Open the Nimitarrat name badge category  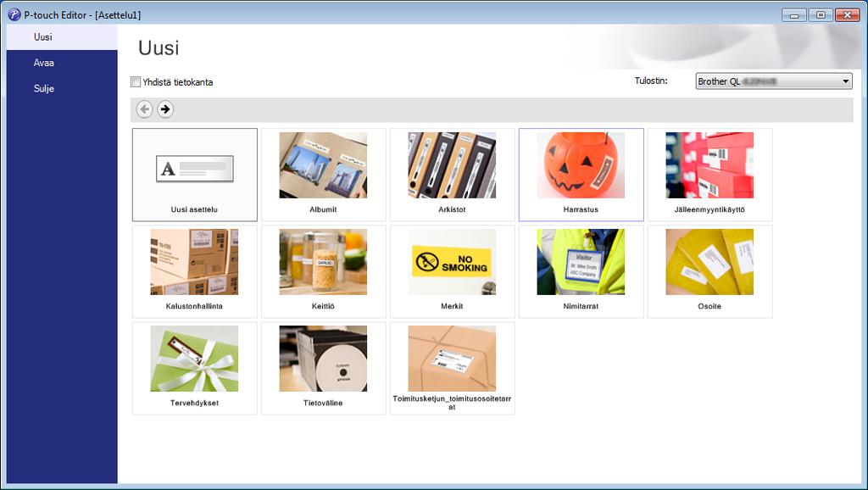tap(581, 271)
